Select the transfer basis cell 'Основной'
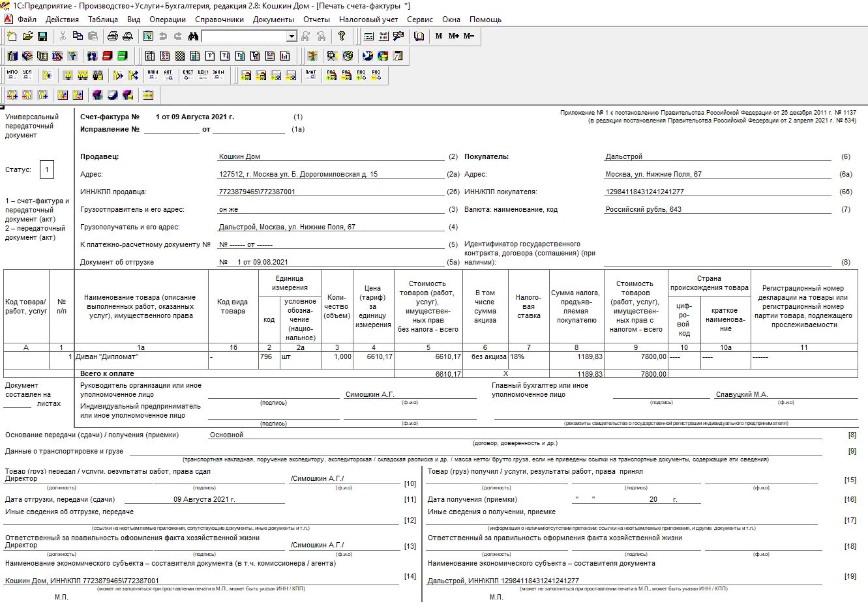This screenshot has width=868, height=608. click(x=515, y=435)
